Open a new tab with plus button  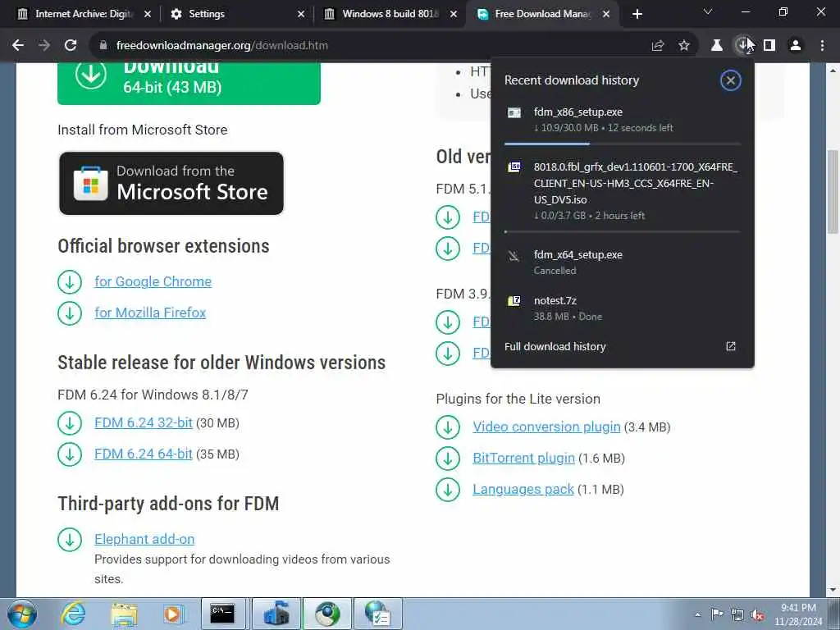point(637,14)
